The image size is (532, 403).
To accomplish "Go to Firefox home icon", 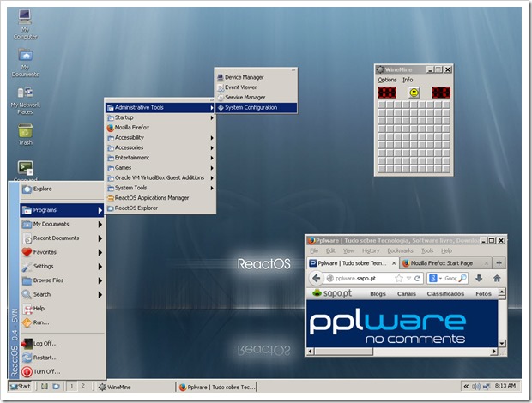I will [x=497, y=279].
